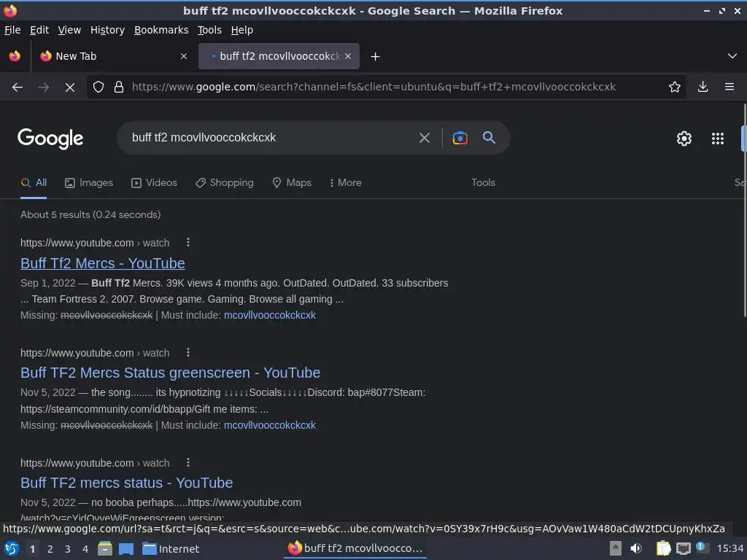
Task: Switch to the New Tab tab
Action: pyautogui.click(x=113, y=56)
